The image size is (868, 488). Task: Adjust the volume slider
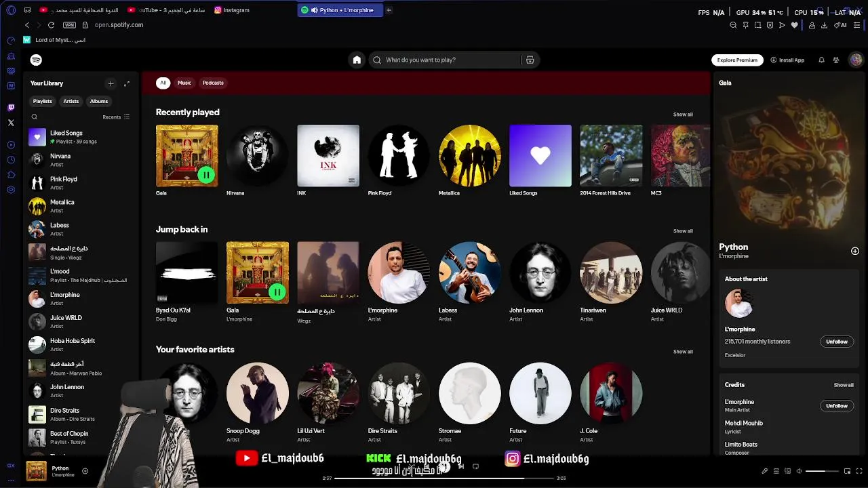click(822, 471)
